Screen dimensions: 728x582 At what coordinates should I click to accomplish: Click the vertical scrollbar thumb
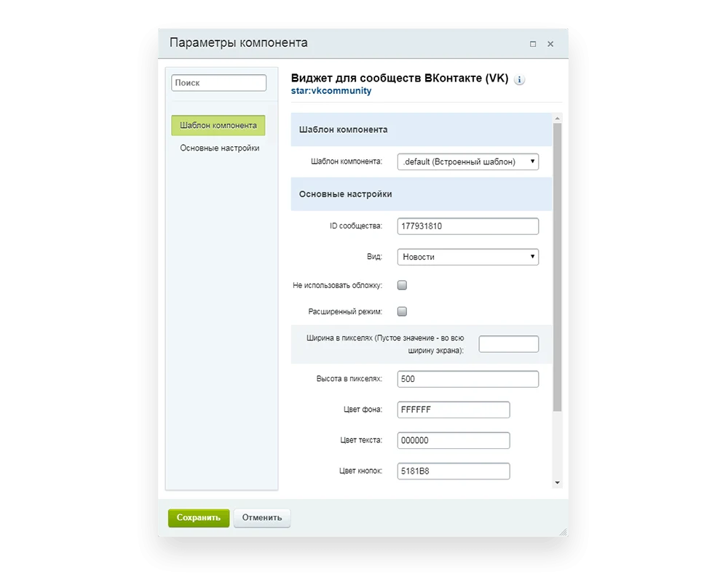557,267
